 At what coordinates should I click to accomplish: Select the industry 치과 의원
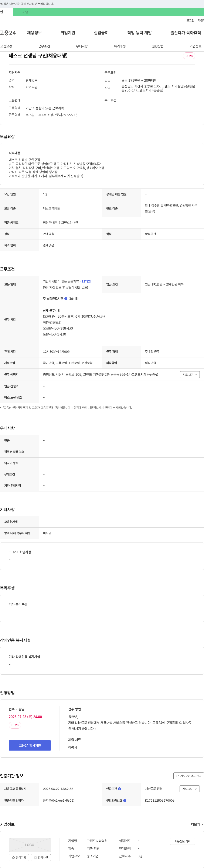[x=93, y=848]
